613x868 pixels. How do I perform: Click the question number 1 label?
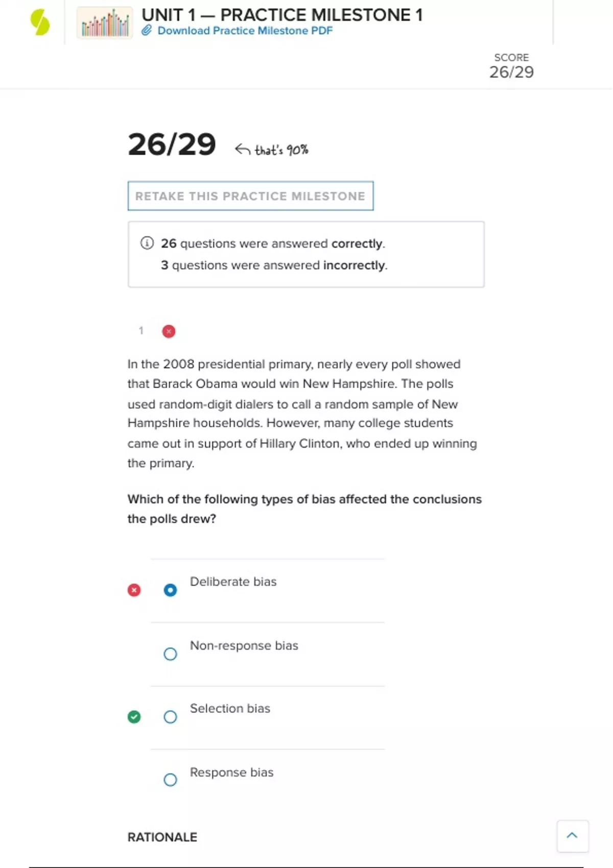click(x=141, y=331)
